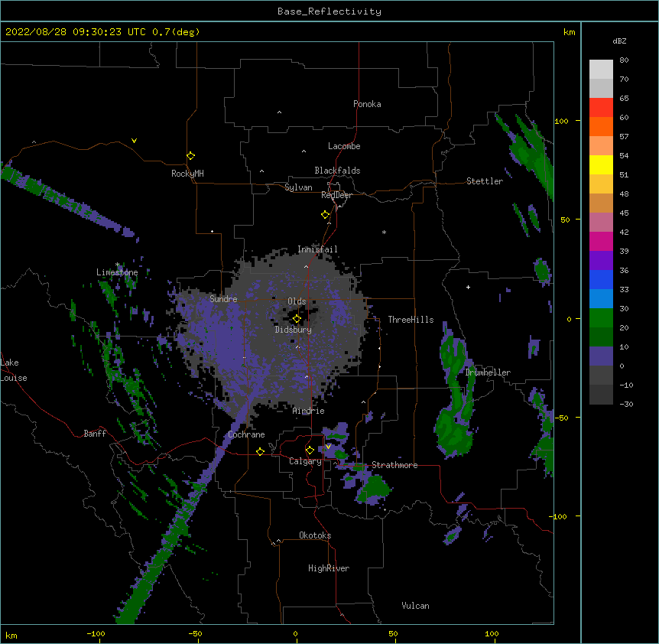This screenshot has width=659, height=644.
Task: Select the red 65–60 dBZ legend swatch
Action: tap(601, 107)
